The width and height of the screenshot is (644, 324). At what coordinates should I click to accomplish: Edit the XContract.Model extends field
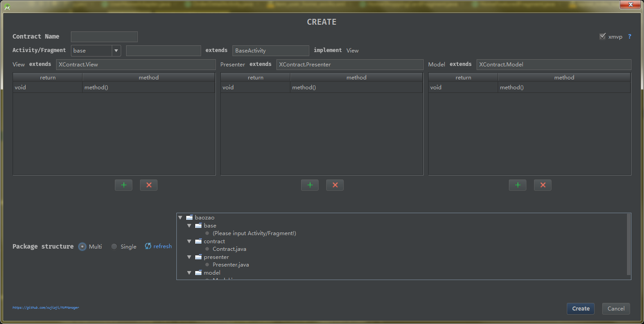pos(554,65)
